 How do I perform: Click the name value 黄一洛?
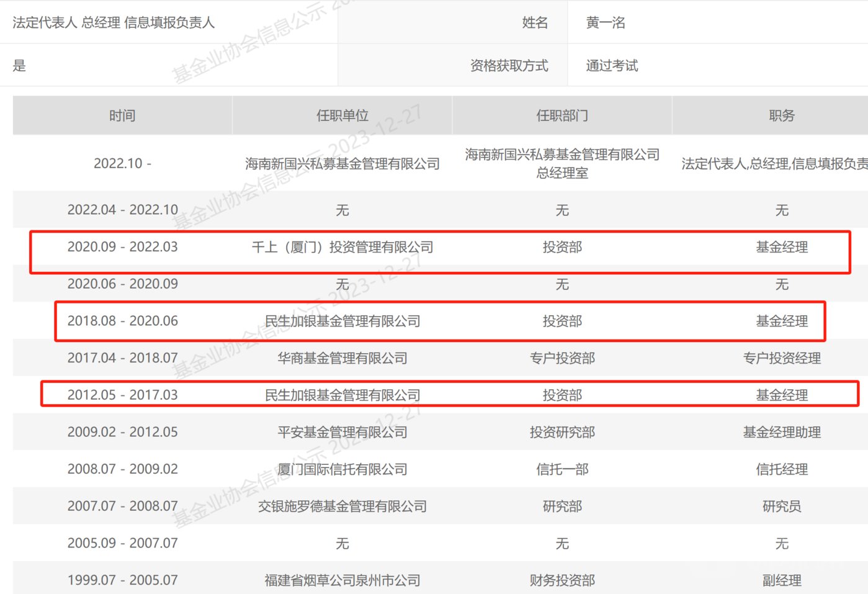606,23
